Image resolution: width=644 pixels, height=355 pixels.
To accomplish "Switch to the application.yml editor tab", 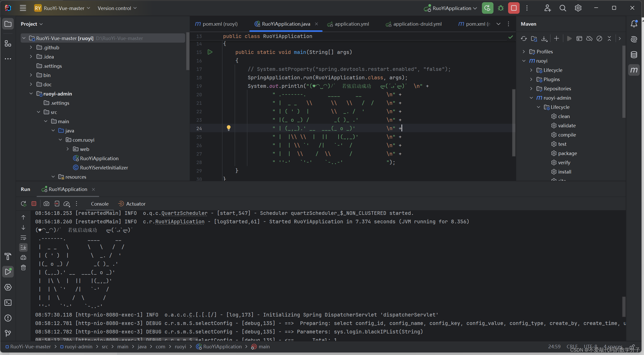I will [x=351, y=24].
